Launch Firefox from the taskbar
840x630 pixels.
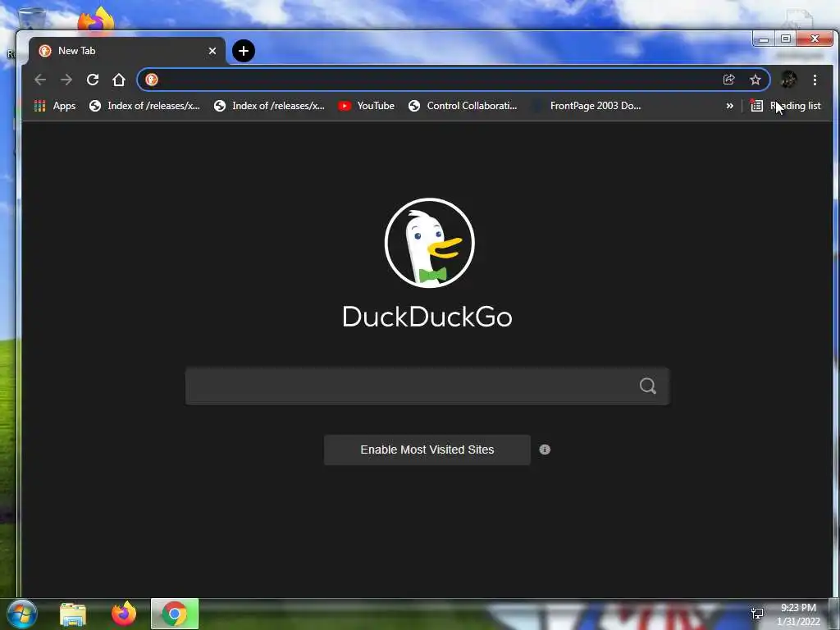(x=124, y=614)
